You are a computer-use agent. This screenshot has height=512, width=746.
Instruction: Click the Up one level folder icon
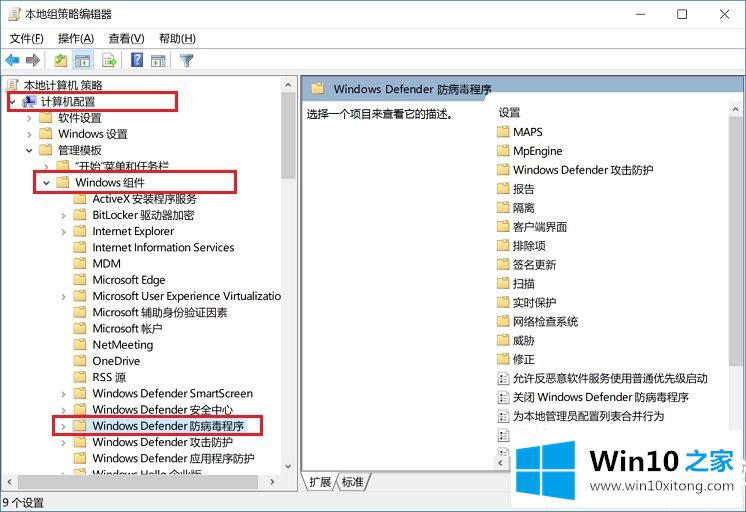pos(60,60)
